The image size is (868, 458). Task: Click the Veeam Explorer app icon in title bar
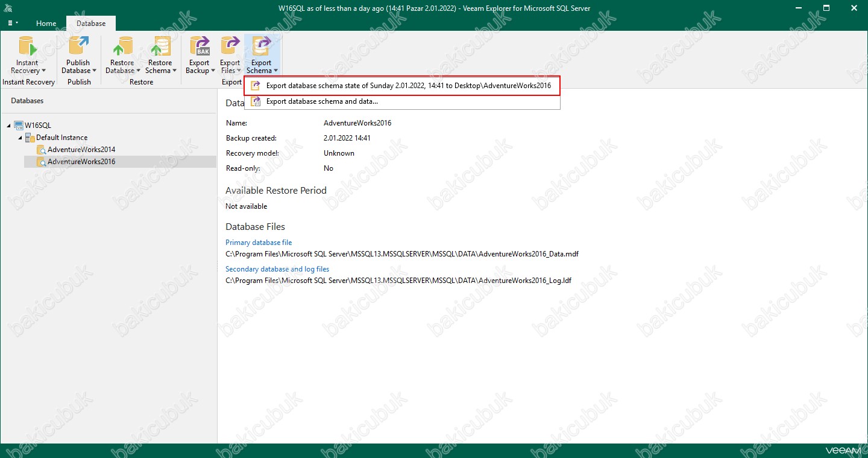pyautogui.click(x=8, y=8)
